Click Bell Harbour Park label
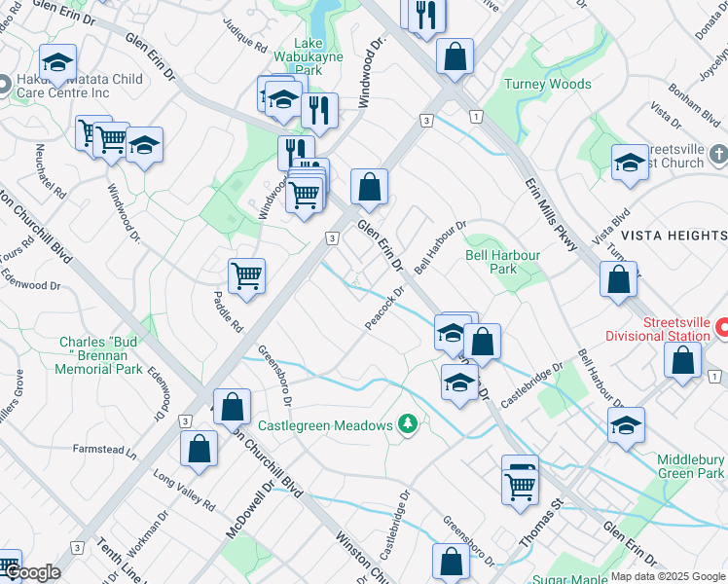Image resolution: width=728 pixels, height=584 pixels. pyautogui.click(x=503, y=262)
